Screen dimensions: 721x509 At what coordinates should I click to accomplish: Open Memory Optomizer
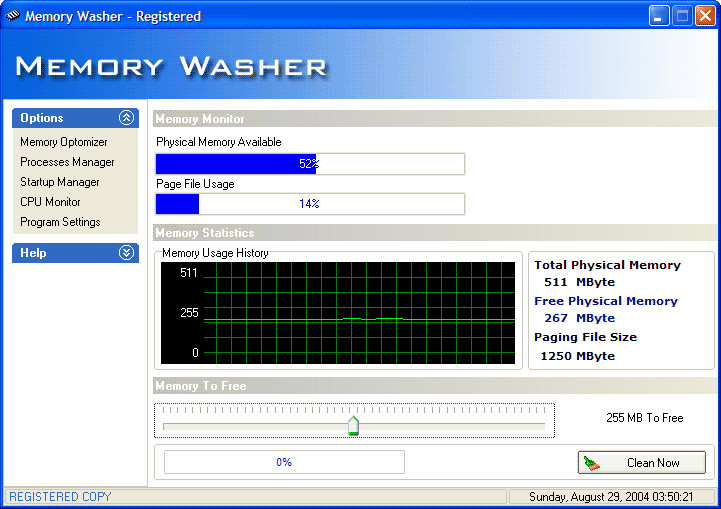63,142
